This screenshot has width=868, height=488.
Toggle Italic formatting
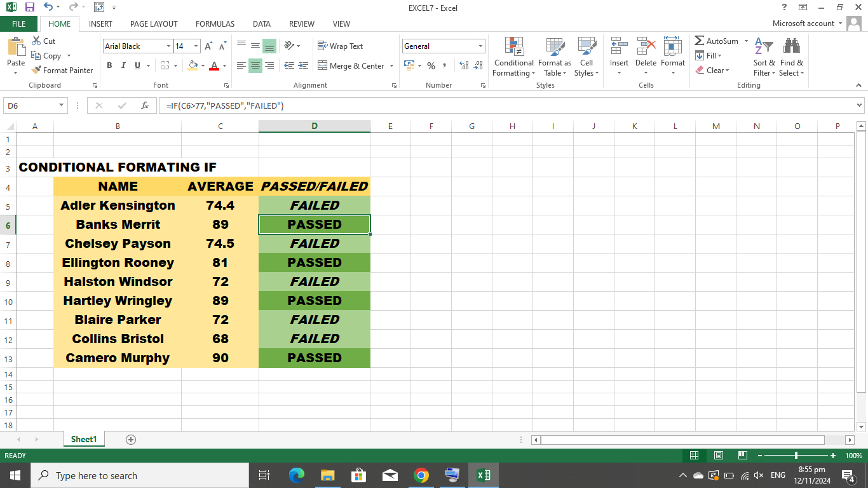tap(123, 65)
